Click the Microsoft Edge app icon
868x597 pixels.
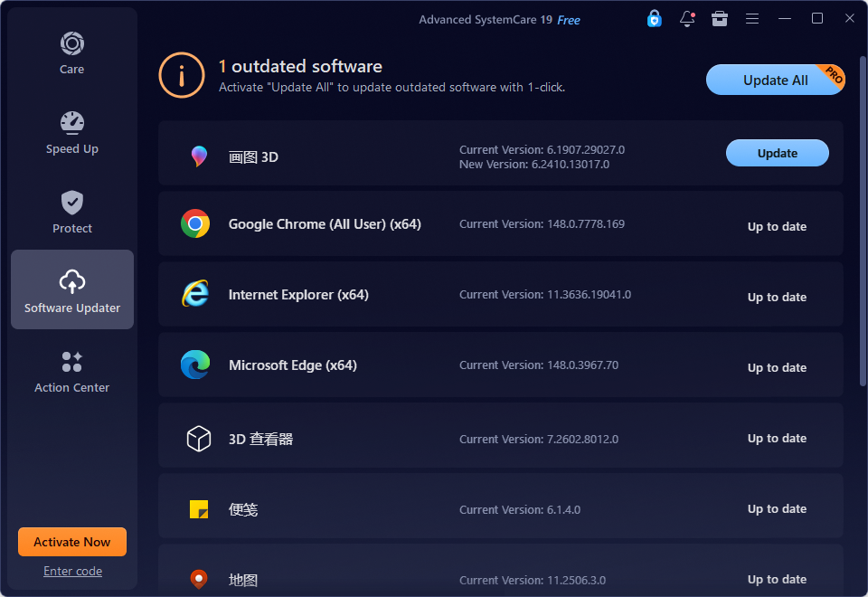[195, 365]
